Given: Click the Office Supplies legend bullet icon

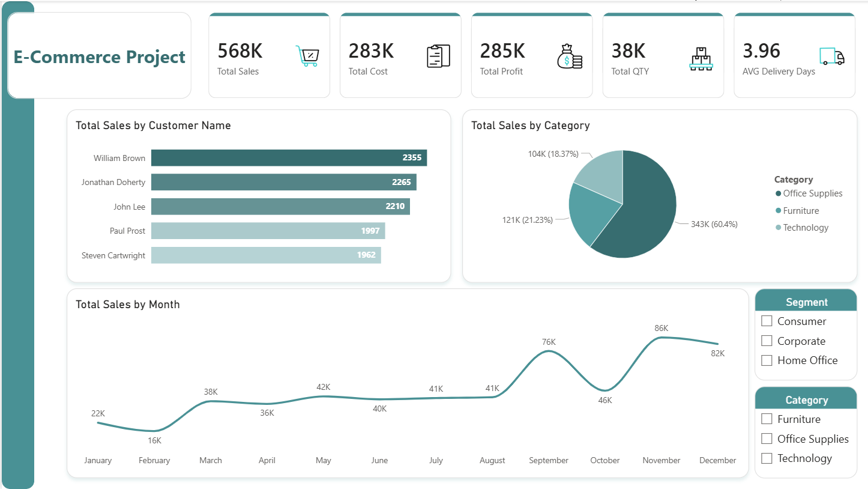Looking at the screenshot, I should [x=778, y=193].
